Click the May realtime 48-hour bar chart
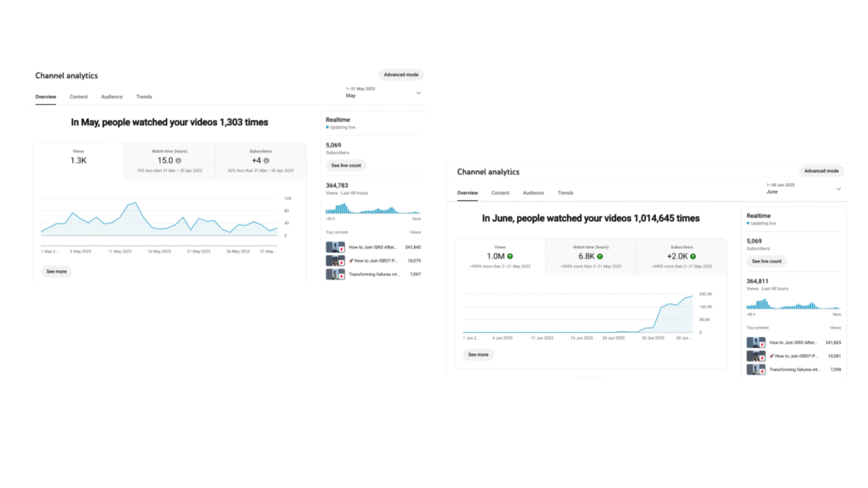The width and height of the screenshot is (868, 488). coord(373,208)
